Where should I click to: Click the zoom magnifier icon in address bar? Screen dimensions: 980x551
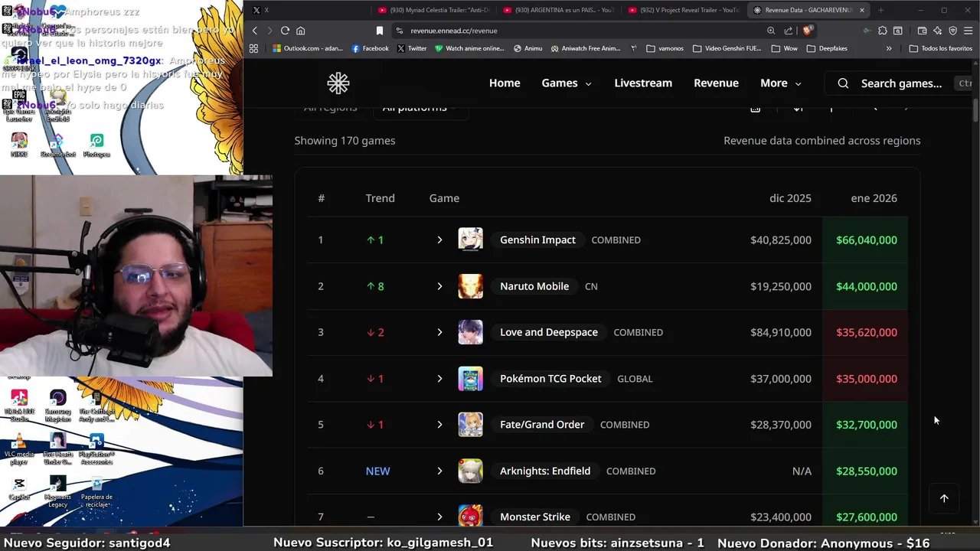[x=771, y=31]
